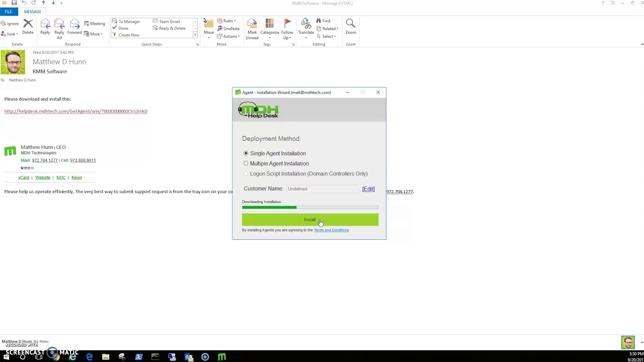The width and height of the screenshot is (644, 362).
Task: Close the Agent Installation Wizard
Action: click(x=378, y=93)
